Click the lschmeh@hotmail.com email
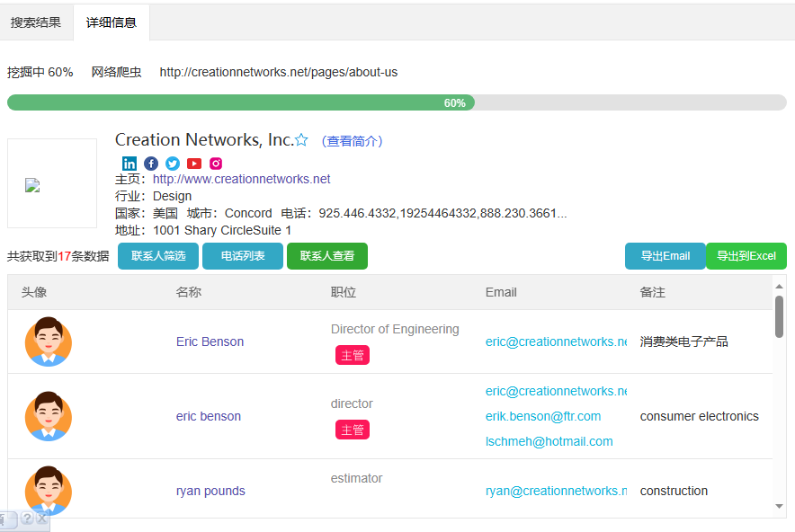Screen dimensions: 795x532 (x=549, y=441)
